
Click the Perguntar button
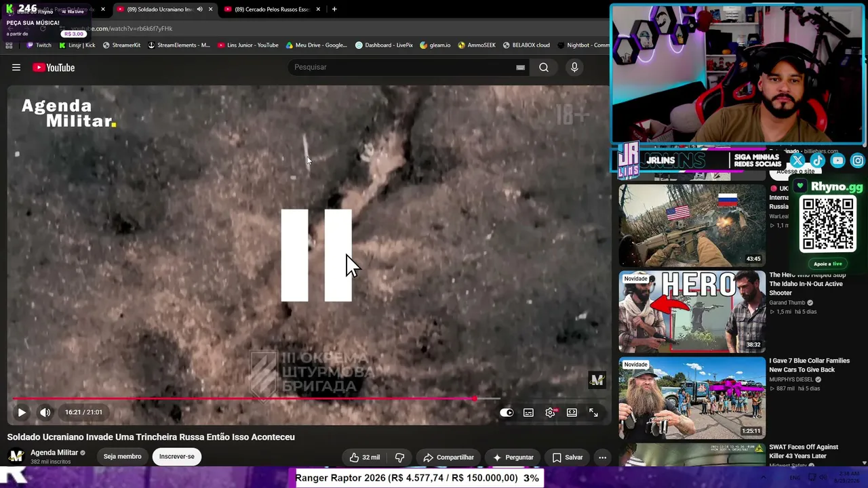(513, 457)
